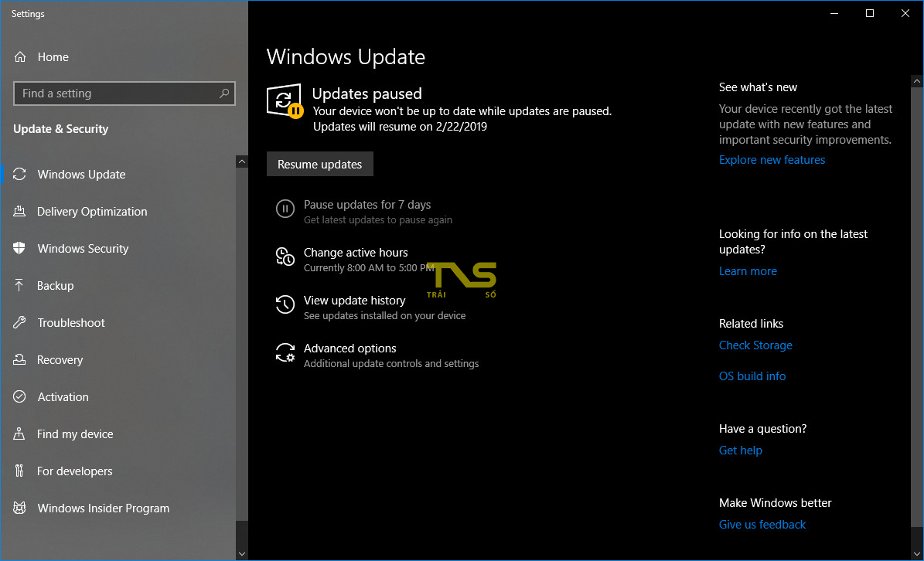Click the Get help link

741,450
